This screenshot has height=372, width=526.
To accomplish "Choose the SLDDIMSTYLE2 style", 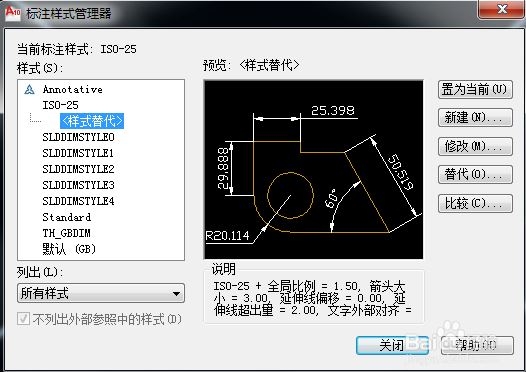I will (x=78, y=169).
